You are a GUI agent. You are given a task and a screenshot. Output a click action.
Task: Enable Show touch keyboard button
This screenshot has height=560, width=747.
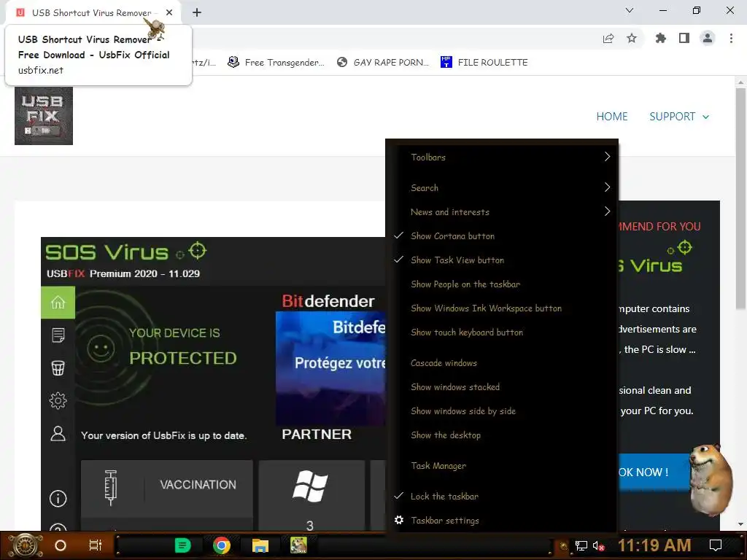coord(502,332)
